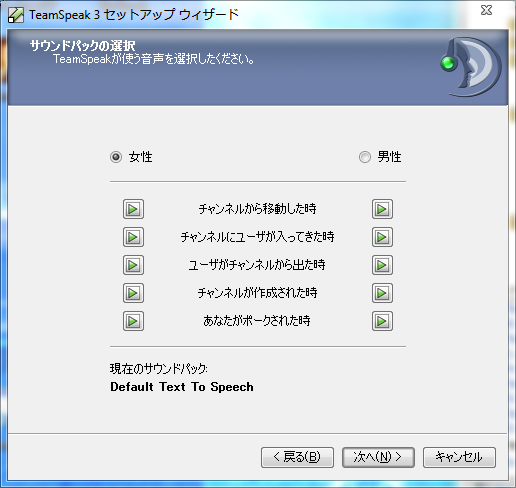
Task: Play male voice for チャンネルから移動した時
Action: pyautogui.click(x=382, y=209)
